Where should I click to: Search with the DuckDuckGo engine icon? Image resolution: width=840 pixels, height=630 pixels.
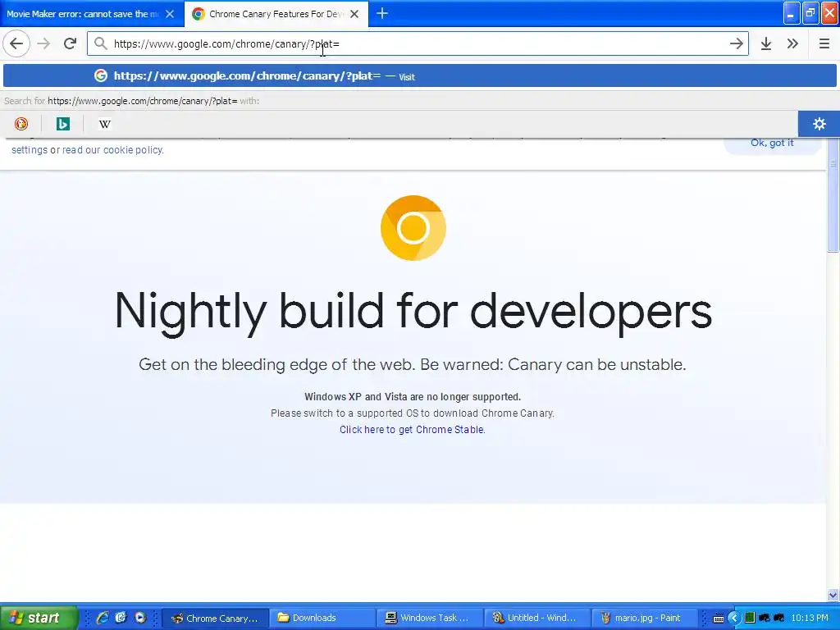(x=21, y=124)
